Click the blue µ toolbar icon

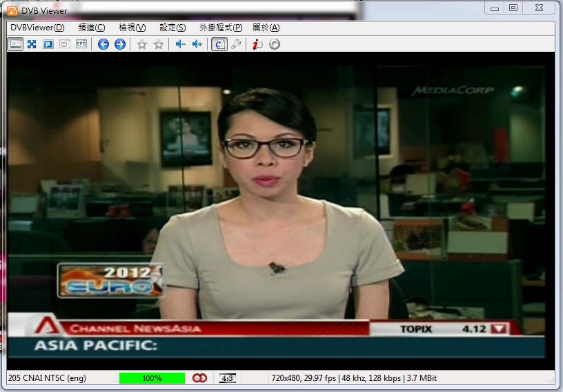(48, 44)
